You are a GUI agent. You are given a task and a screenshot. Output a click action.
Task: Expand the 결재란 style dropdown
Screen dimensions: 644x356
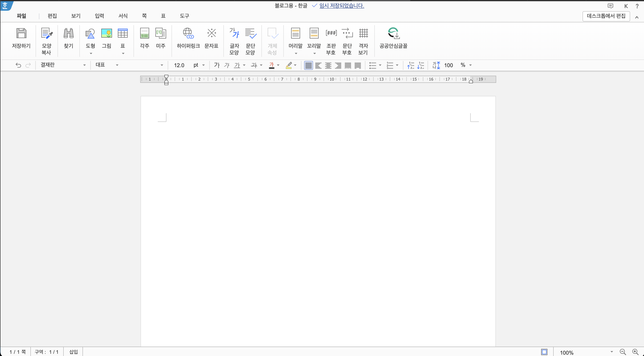(x=84, y=65)
